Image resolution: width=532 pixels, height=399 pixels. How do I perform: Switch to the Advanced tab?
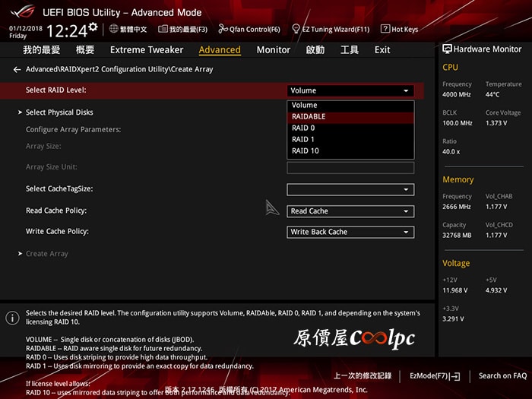pos(220,50)
